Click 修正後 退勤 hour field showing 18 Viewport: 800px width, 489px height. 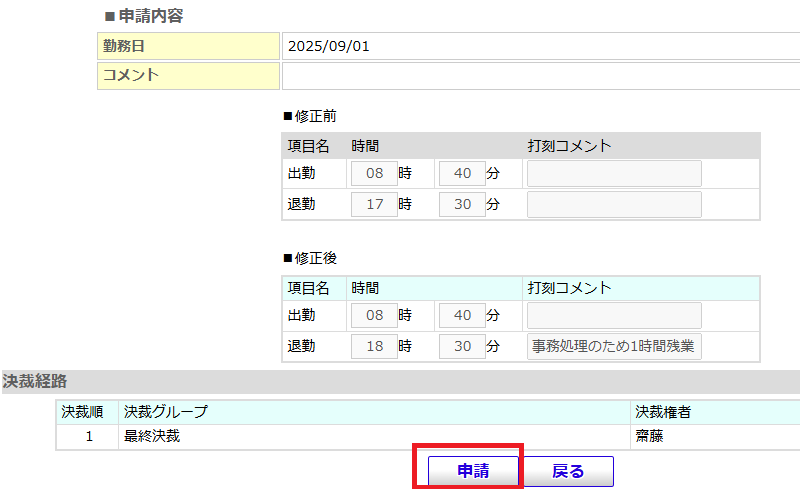point(374,347)
